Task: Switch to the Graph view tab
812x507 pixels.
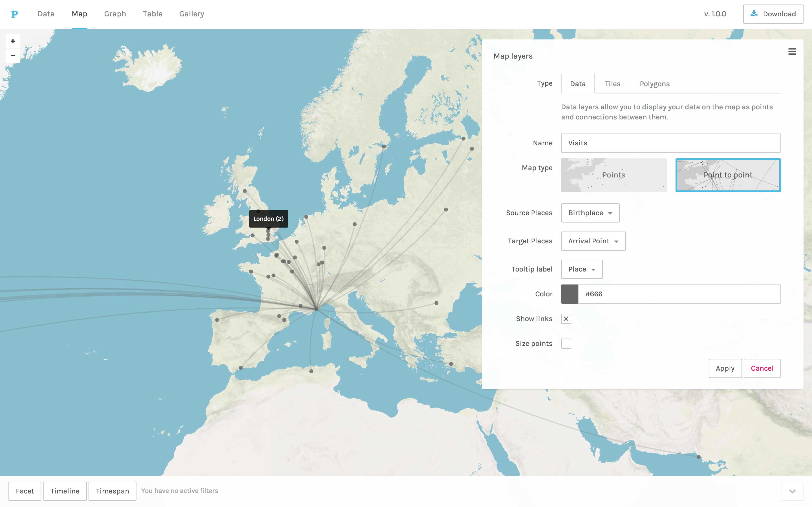Action: 115,14
